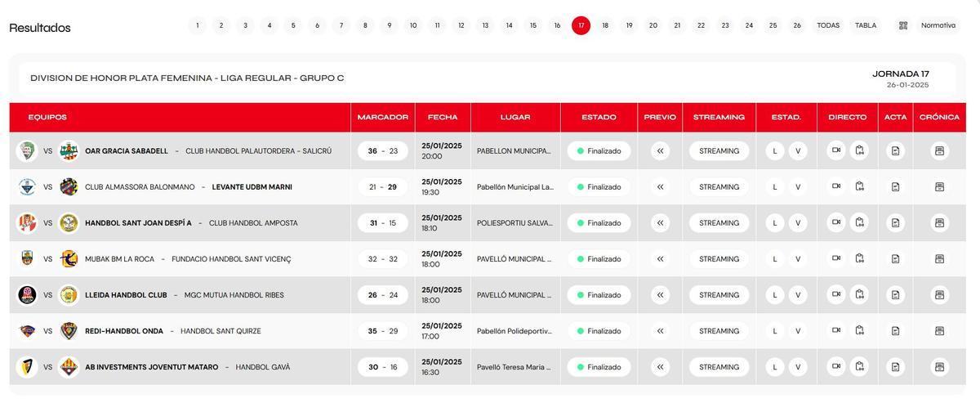Open visitor stats V for Joventut Mataró match

tap(798, 367)
